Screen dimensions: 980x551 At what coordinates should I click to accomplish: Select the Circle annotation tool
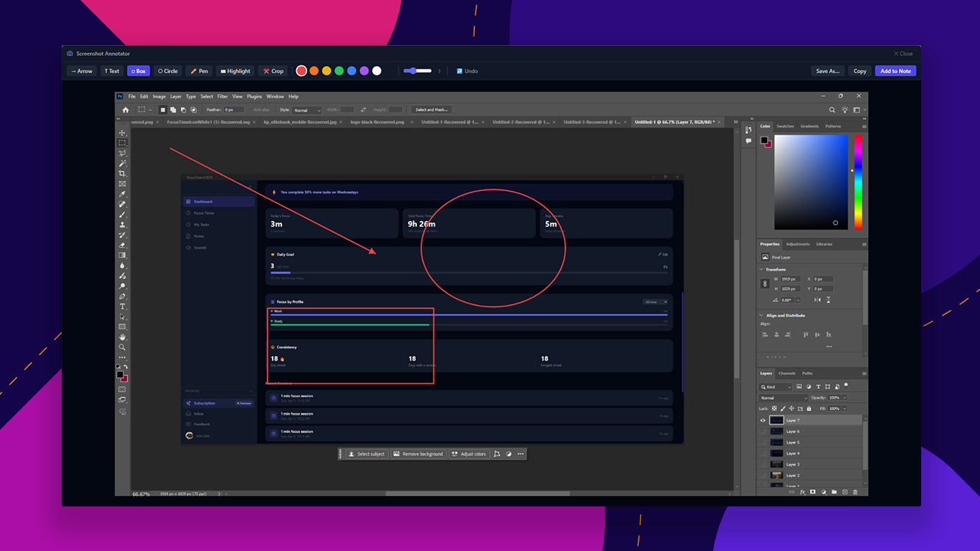(x=168, y=71)
